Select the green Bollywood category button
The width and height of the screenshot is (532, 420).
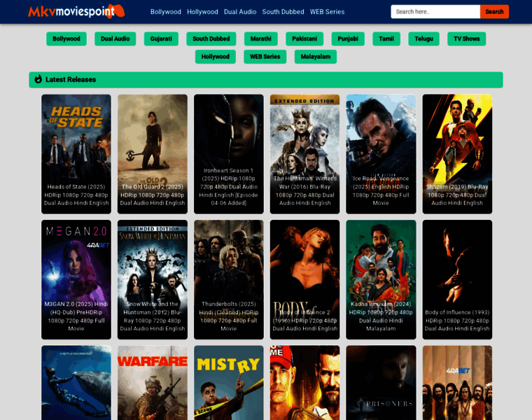(66, 38)
